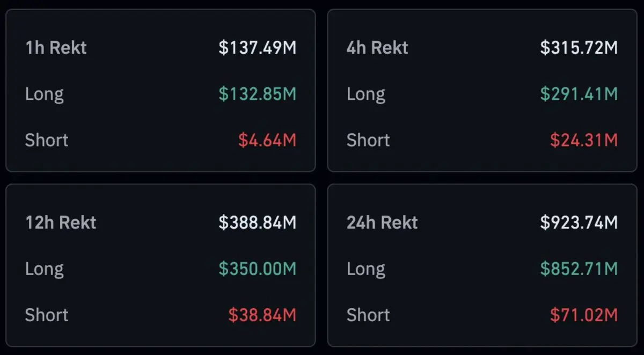This screenshot has height=355, width=644.
Task: Select the Long label in 12h Rekt card
Action: (45, 269)
